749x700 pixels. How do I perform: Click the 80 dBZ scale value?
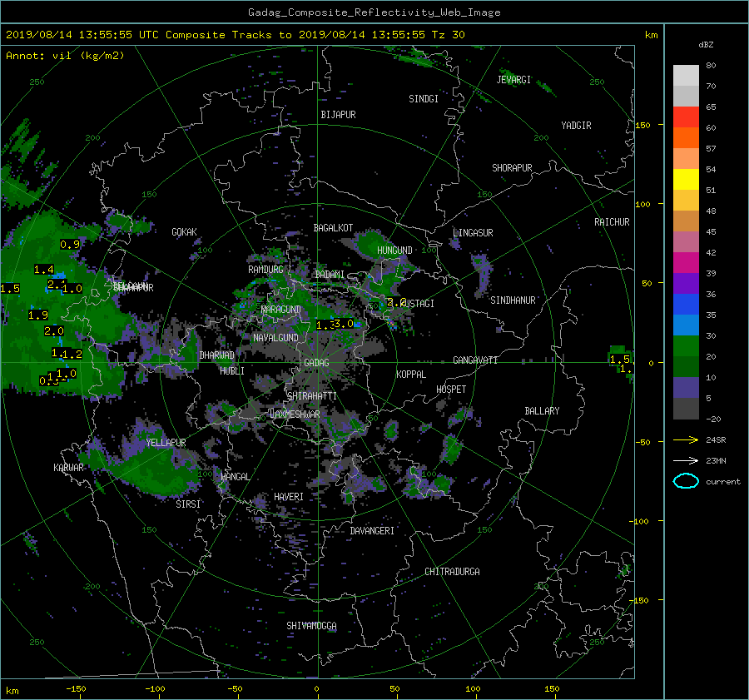point(711,66)
